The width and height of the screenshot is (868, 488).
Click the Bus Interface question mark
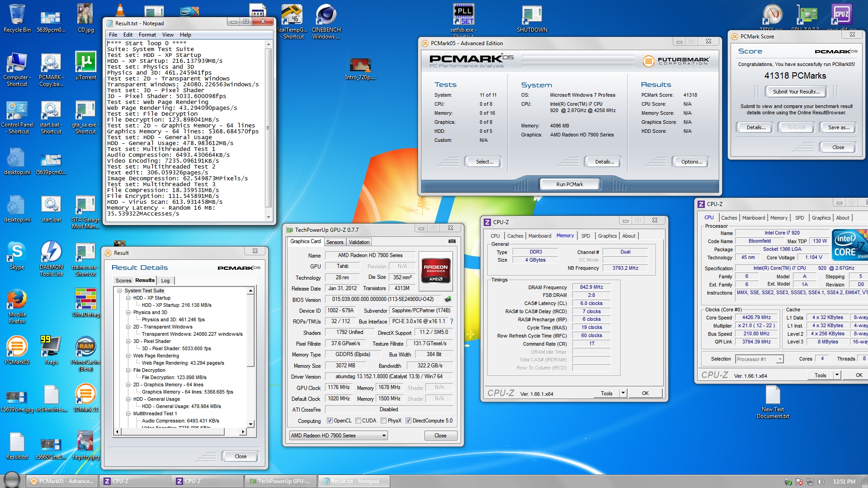pyautogui.click(x=451, y=321)
